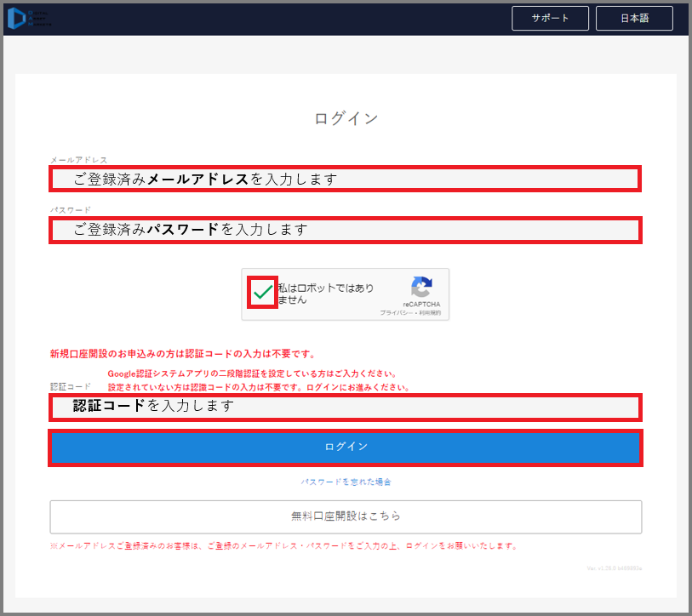Click the メールアドレス field label

tap(78, 160)
